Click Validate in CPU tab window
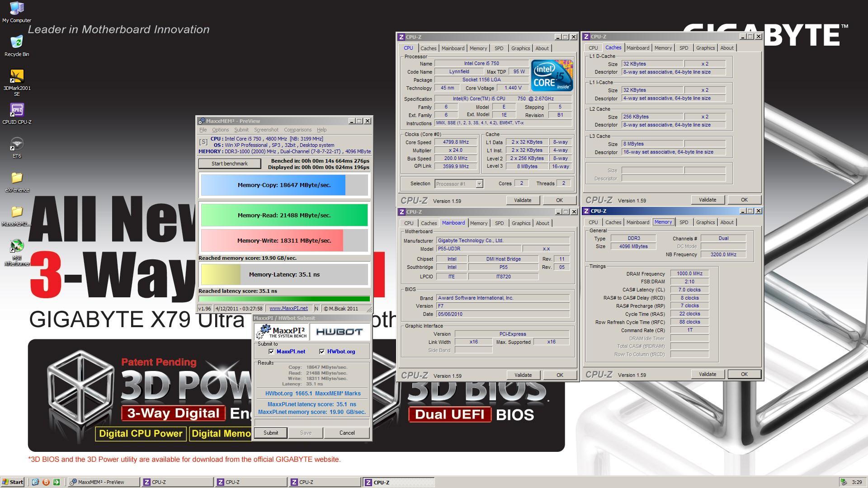 click(523, 200)
